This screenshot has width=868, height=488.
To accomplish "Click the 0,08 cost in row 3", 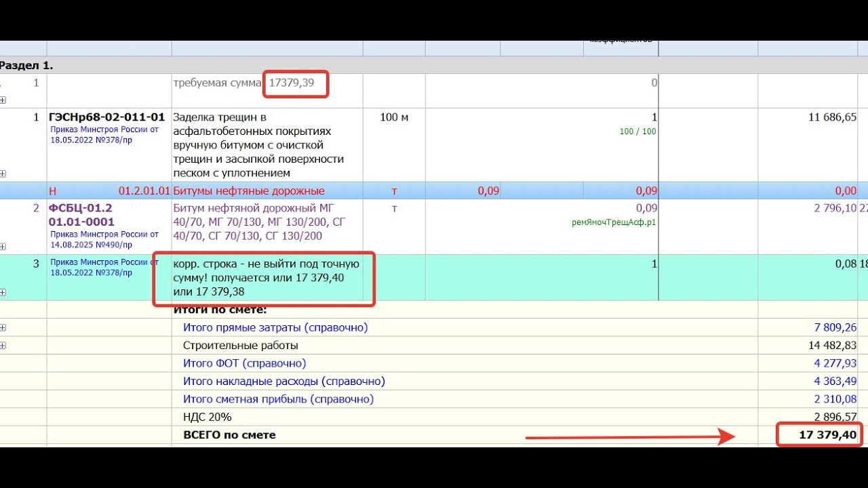I will (x=845, y=264).
